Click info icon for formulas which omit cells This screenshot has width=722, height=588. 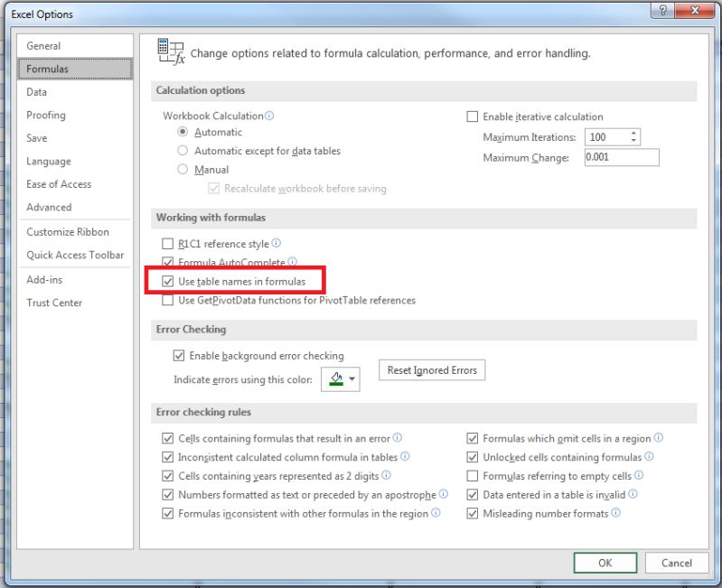(x=659, y=437)
